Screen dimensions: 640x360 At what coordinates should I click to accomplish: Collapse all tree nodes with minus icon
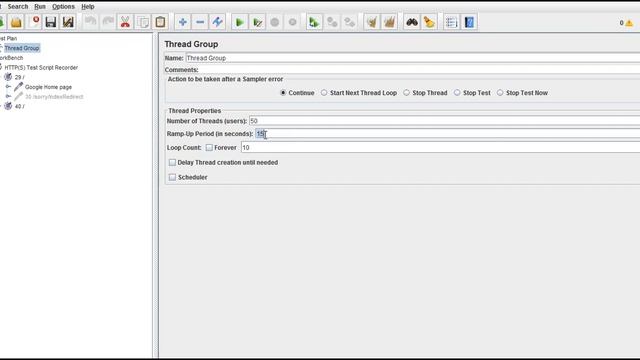coord(200,22)
